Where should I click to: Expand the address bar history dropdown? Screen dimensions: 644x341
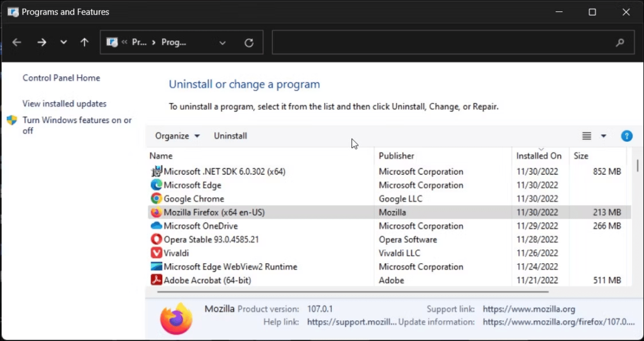point(223,43)
